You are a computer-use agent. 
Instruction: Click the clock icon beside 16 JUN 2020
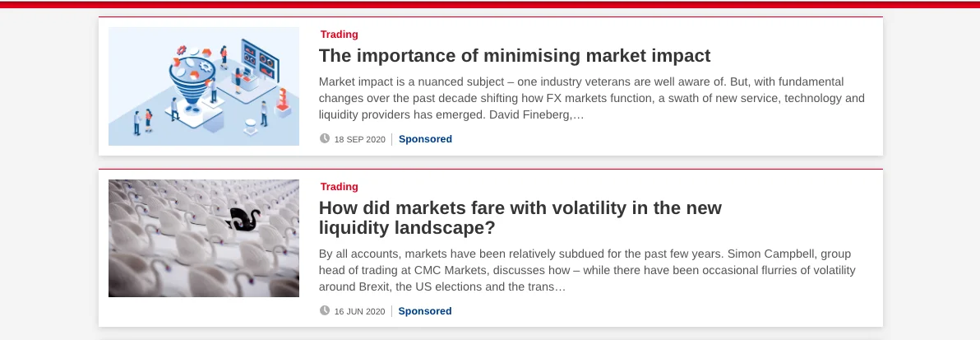click(x=325, y=310)
